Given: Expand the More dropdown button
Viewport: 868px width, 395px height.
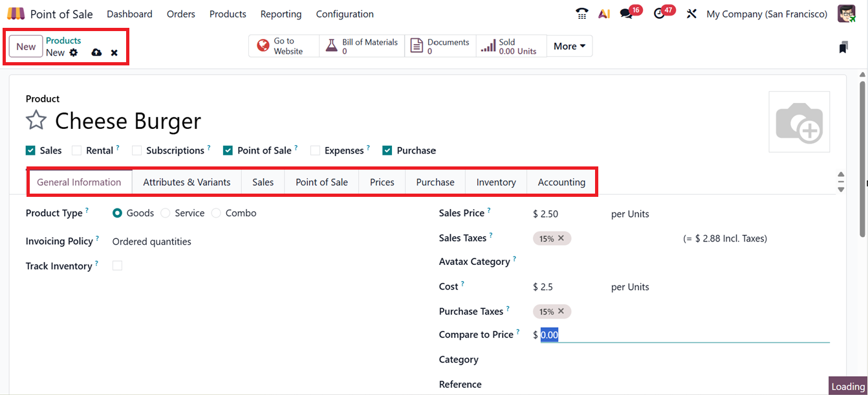Looking at the screenshot, I should (x=569, y=46).
